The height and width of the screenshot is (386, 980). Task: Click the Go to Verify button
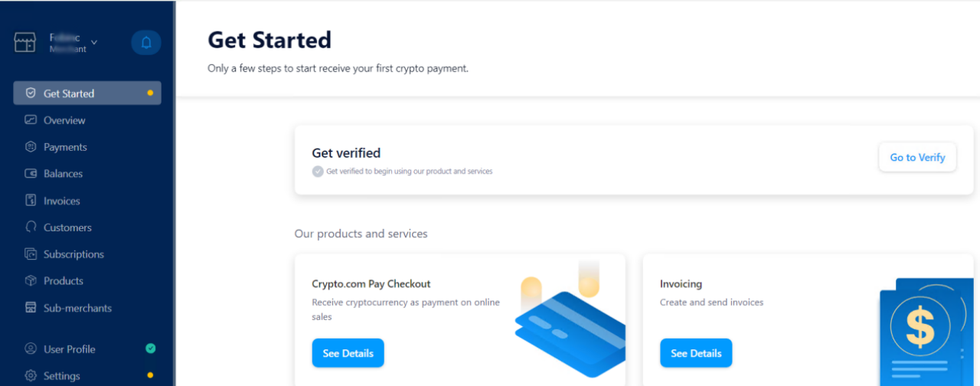(x=917, y=157)
